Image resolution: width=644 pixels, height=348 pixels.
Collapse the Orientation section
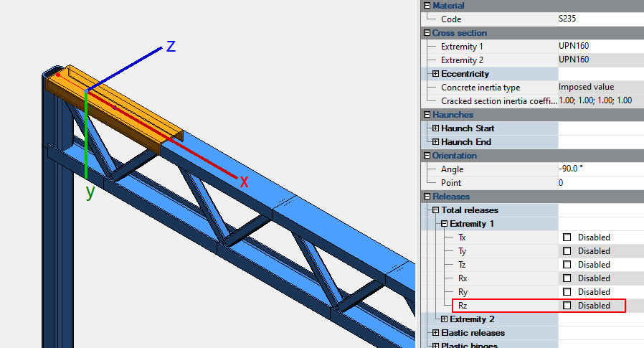point(427,156)
